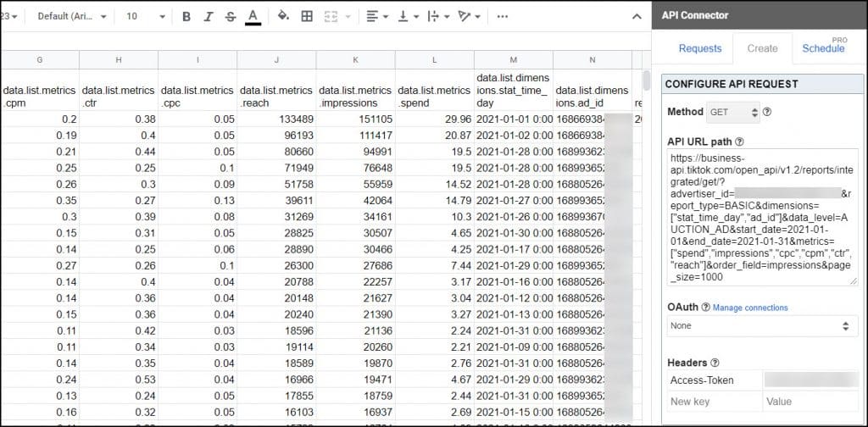
Task: Click the help icon beside OAuth
Action: 705,308
